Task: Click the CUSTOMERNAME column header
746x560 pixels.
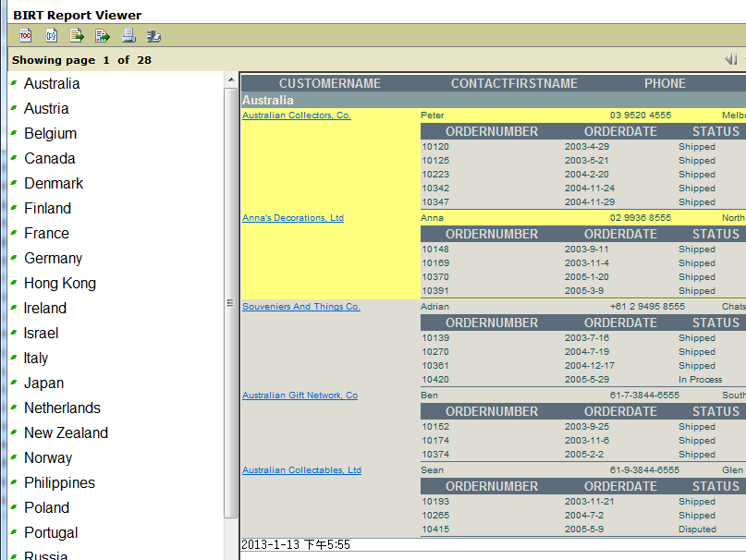Action: pos(330,83)
